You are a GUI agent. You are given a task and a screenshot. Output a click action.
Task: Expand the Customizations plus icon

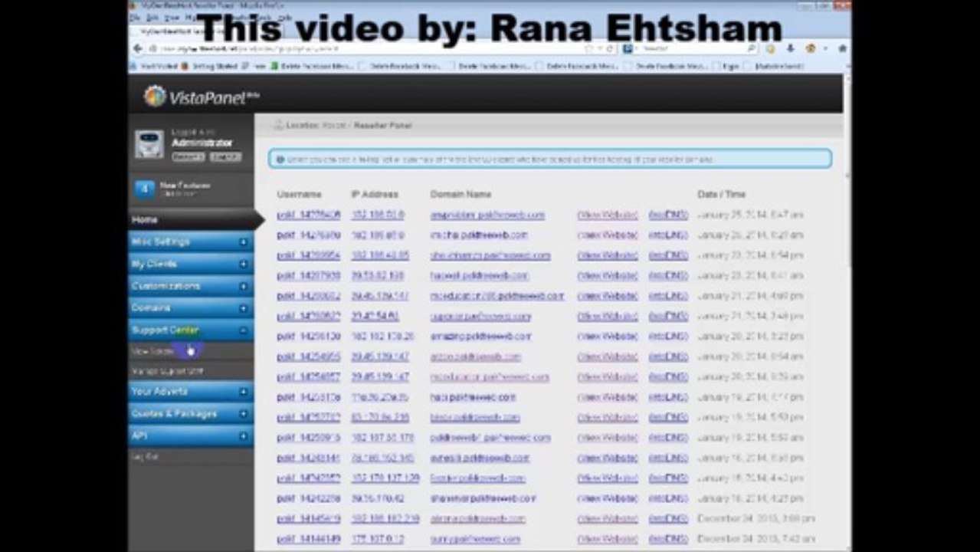point(243,286)
